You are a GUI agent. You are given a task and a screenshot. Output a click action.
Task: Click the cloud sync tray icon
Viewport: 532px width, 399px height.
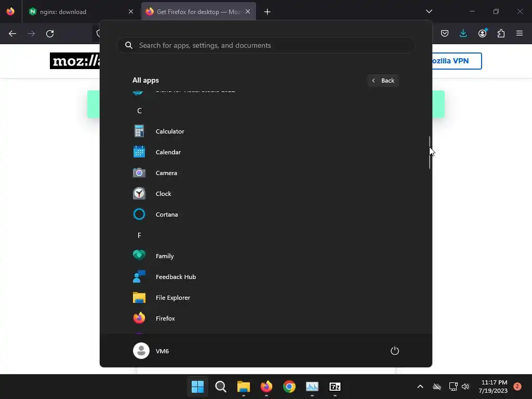point(437,387)
